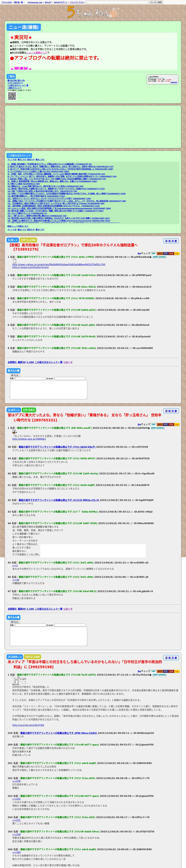186x868 pixels.
Task: Click 全部読む under the first thread
Action: [12, 362]
